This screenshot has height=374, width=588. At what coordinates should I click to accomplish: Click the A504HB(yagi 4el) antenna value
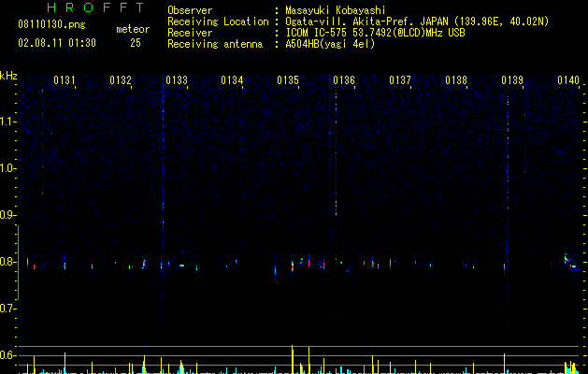pyautogui.click(x=330, y=44)
